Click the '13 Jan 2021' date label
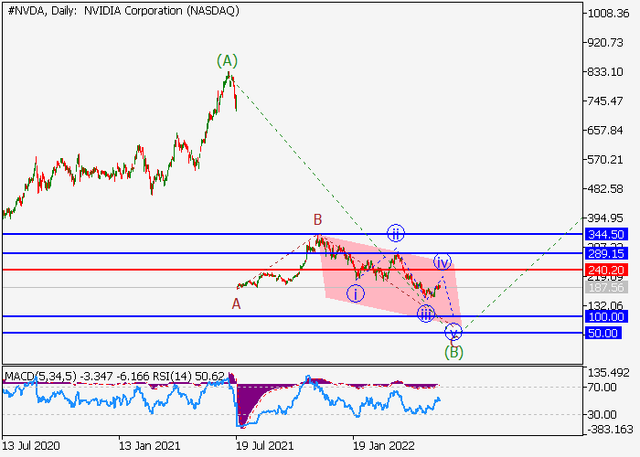Viewport: 640px width, 457px height. [149, 446]
